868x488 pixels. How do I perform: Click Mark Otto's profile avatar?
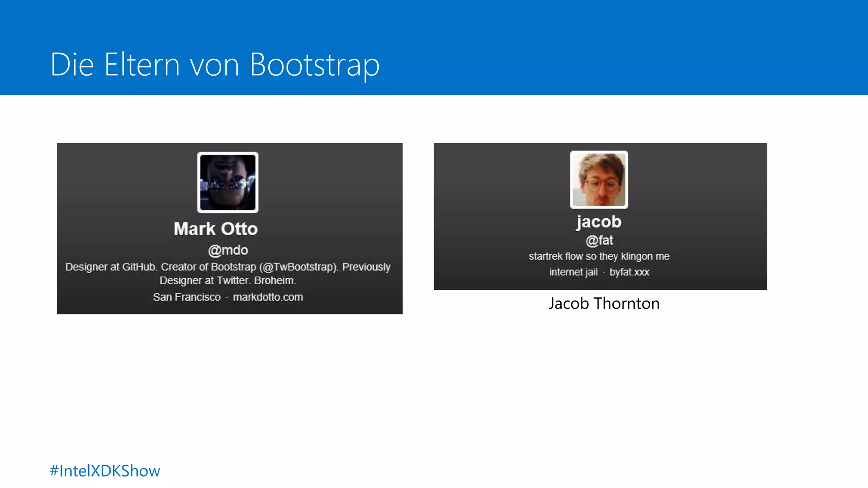point(228,183)
